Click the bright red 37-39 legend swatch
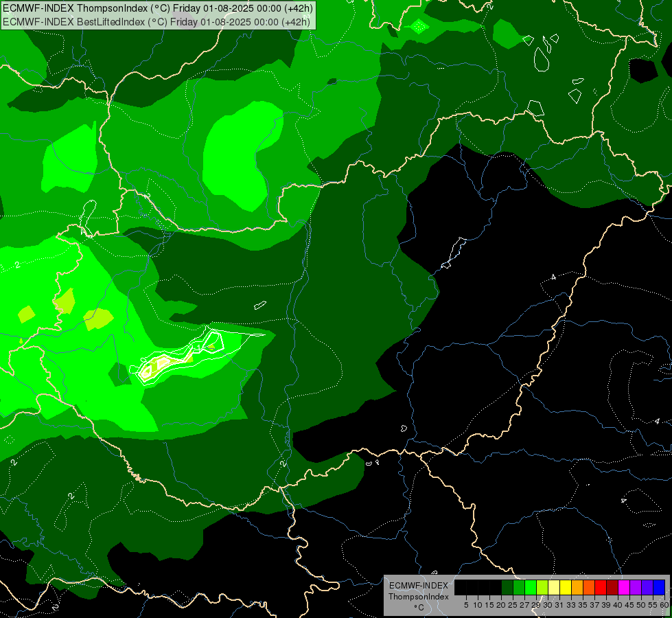 (601, 587)
